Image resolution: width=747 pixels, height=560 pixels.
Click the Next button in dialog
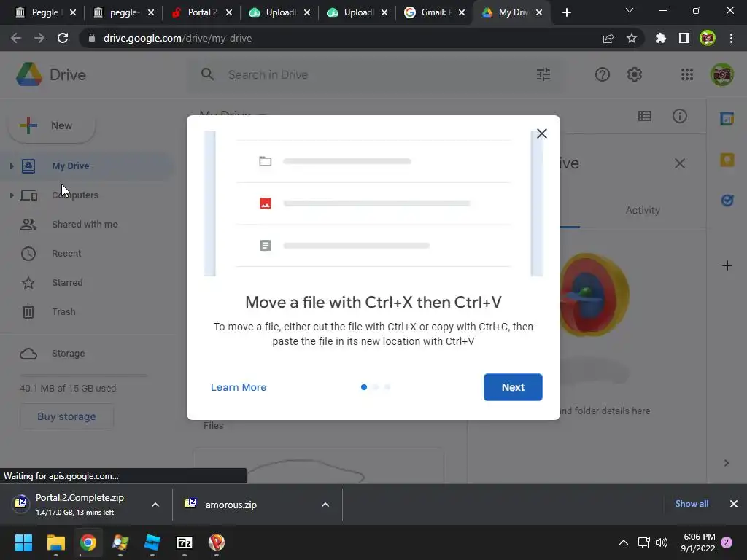513,387
